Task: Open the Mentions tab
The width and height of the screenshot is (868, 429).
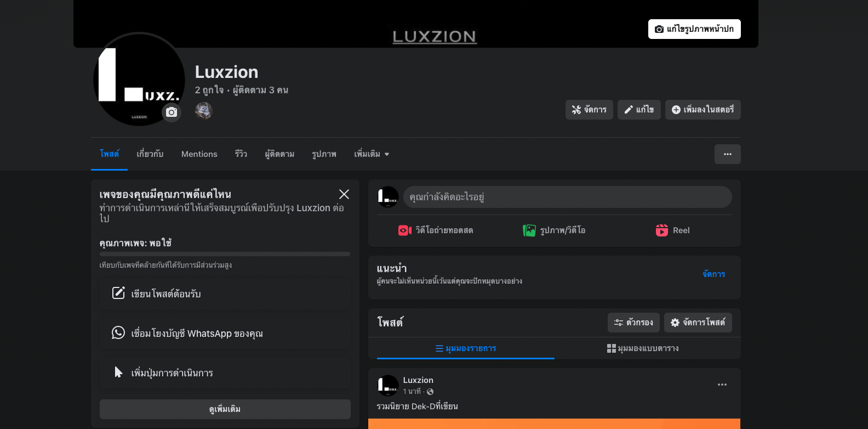Action: pos(199,154)
